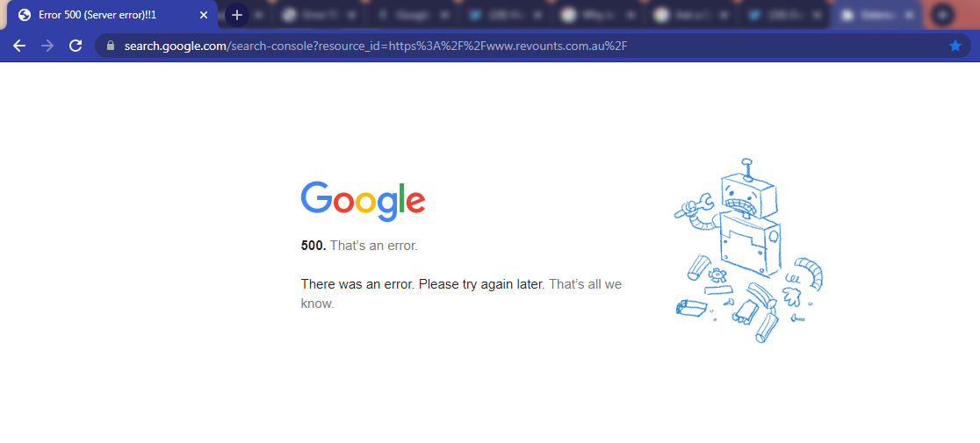
Task: Close the Error 500 (Server error) tab
Action: point(203,15)
